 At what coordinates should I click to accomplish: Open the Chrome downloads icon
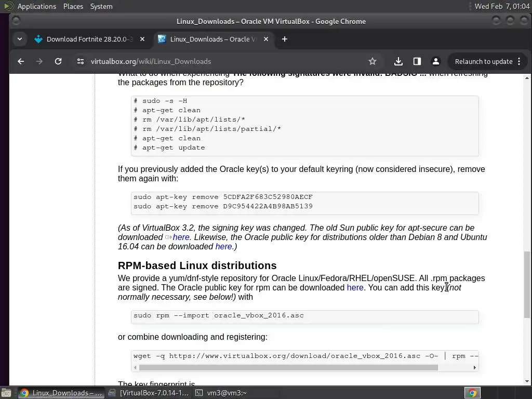398,61
